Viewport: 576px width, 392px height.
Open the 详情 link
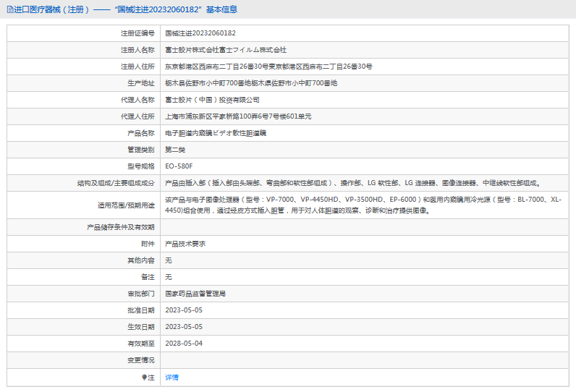(x=171, y=378)
